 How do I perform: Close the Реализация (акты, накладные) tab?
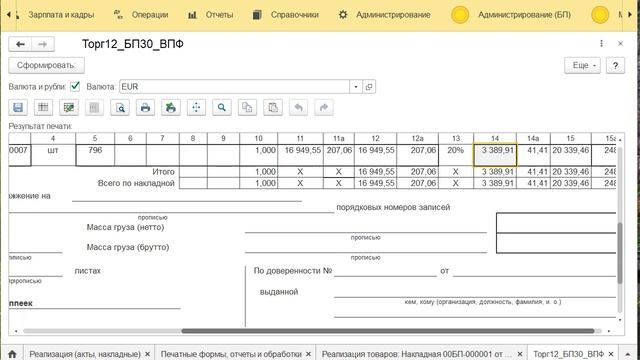148,354
